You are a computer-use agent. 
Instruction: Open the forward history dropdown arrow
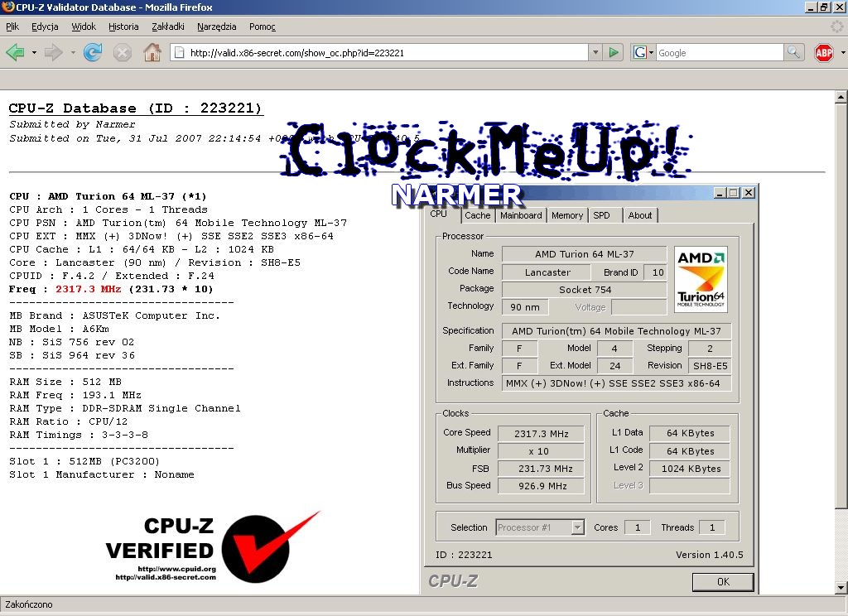pyautogui.click(x=73, y=52)
